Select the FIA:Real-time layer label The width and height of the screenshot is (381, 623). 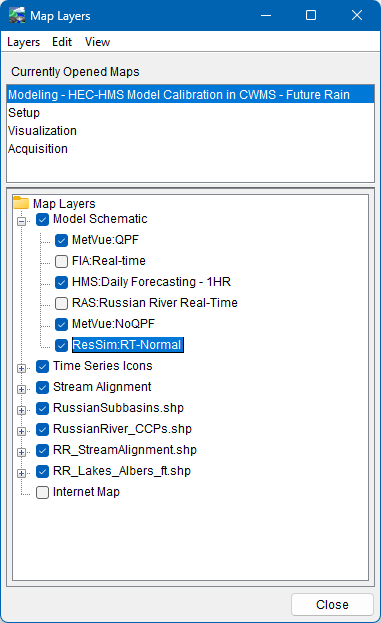[x=109, y=261]
